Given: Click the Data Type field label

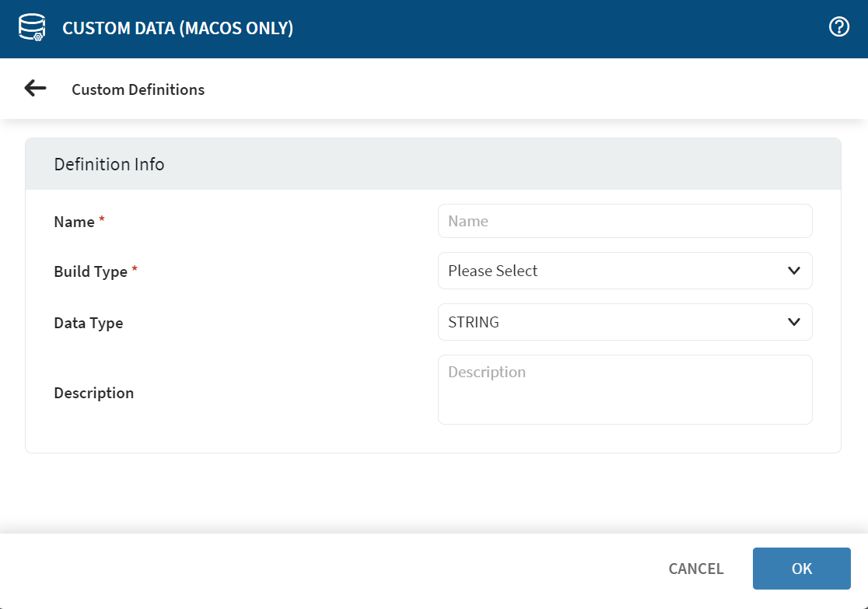Looking at the screenshot, I should [88, 323].
